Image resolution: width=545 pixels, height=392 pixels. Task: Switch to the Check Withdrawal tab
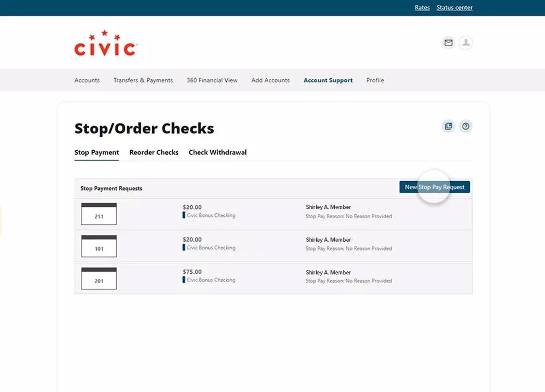click(218, 152)
